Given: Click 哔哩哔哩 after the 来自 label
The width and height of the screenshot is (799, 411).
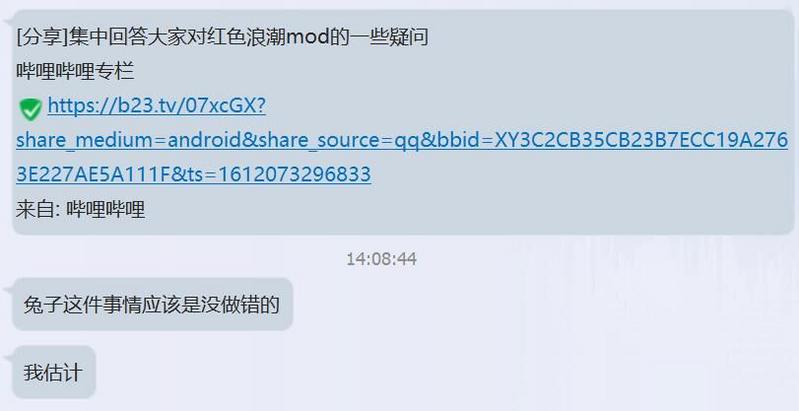Looking at the screenshot, I should coord(105,209).
